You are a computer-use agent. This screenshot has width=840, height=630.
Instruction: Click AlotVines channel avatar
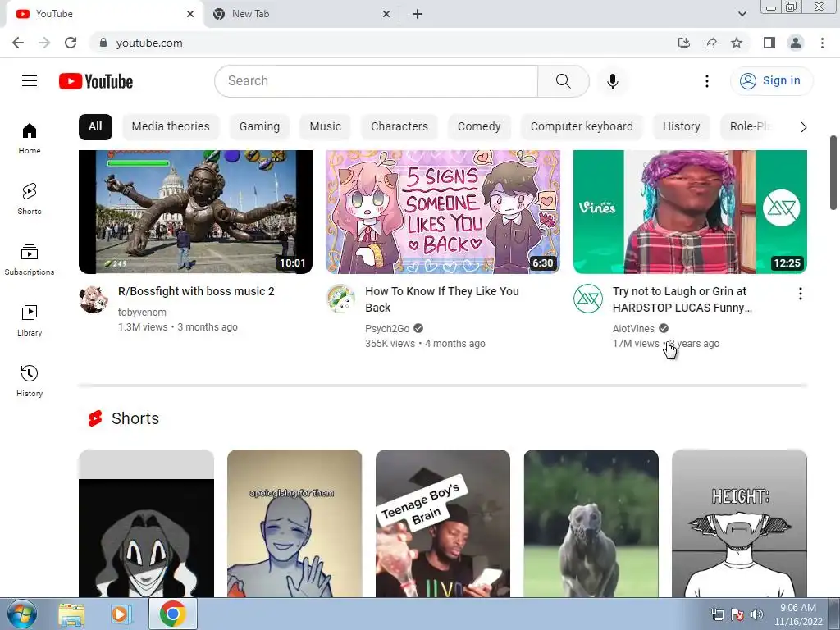tap(587, 299)
